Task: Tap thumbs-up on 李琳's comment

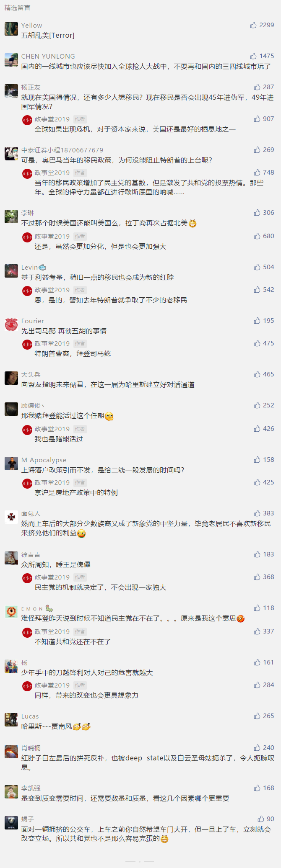Action: [257, 213]
